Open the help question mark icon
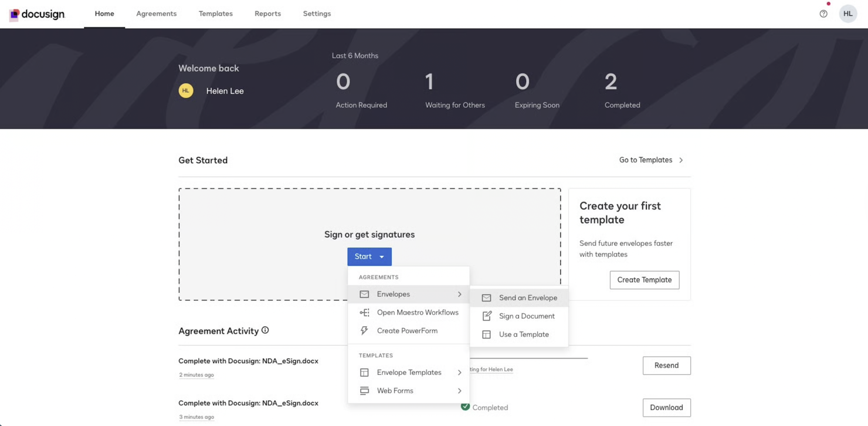The image size is (868, 426). (823, 13)
